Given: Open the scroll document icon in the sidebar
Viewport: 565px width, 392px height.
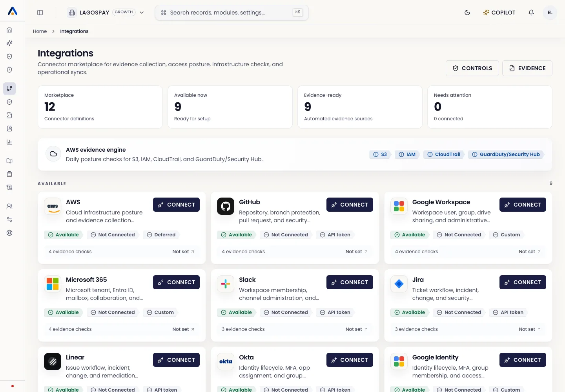Looking at the screenshot, I should [9, 187].
